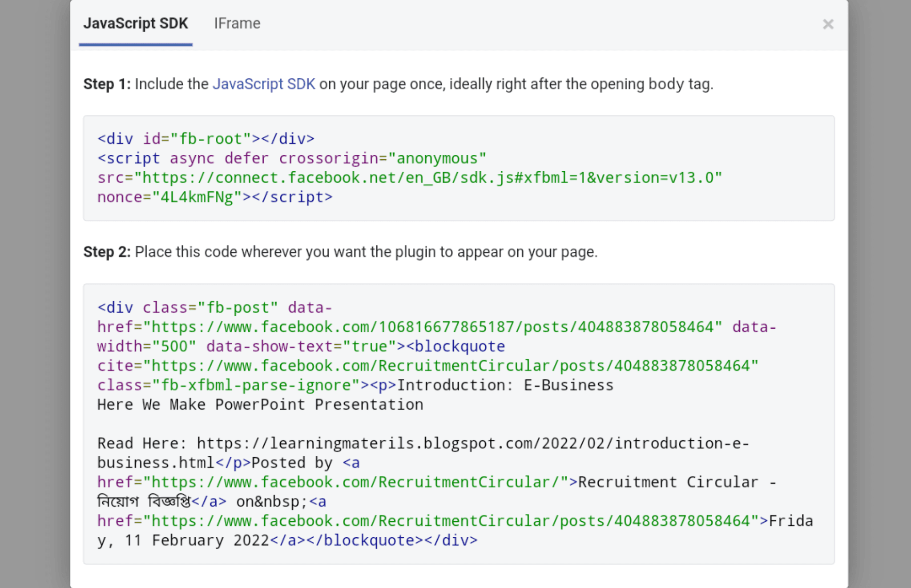Click the data-width="500" attribute text
The height and width of the screenshot is (588, 911).
pyautogui.click(x=147, y=346)
